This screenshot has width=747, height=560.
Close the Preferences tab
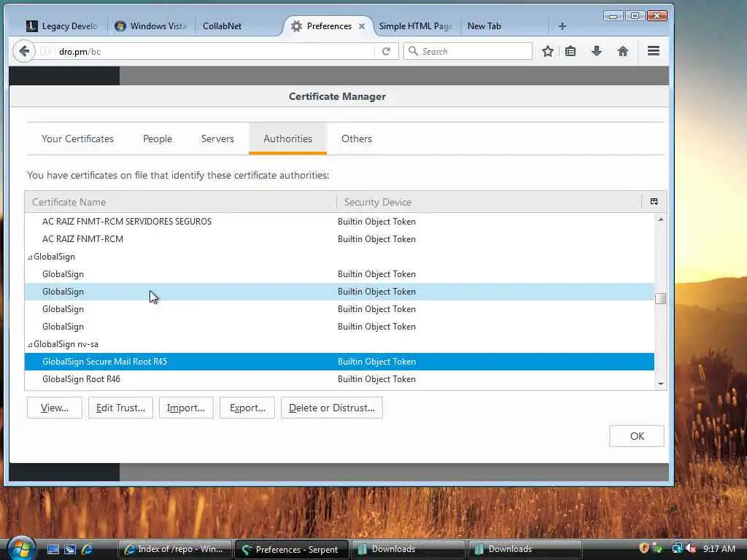coord(362,26)
